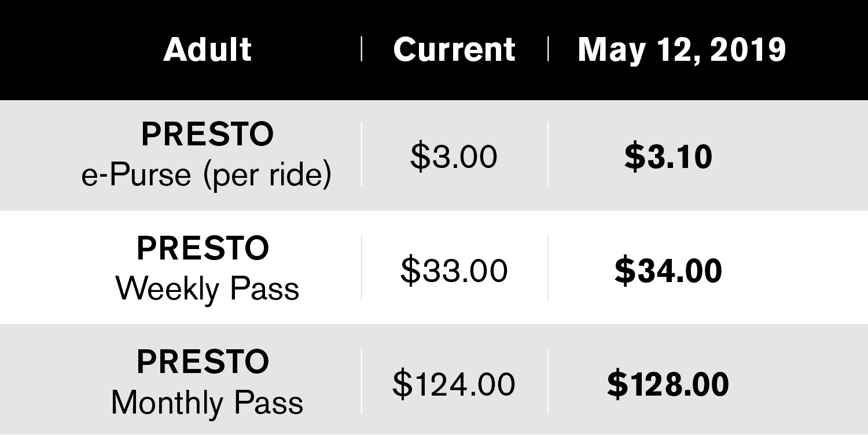Select the $124.00 monthly price
Viewport: 868px width, 435px height.
click(x=454, y=384)
